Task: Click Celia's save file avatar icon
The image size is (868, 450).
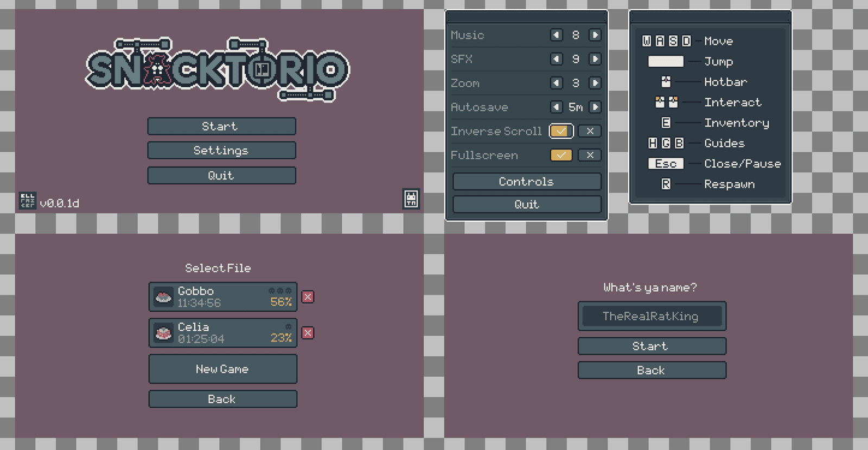Action: pyautogui.click(x=163, y=333)
